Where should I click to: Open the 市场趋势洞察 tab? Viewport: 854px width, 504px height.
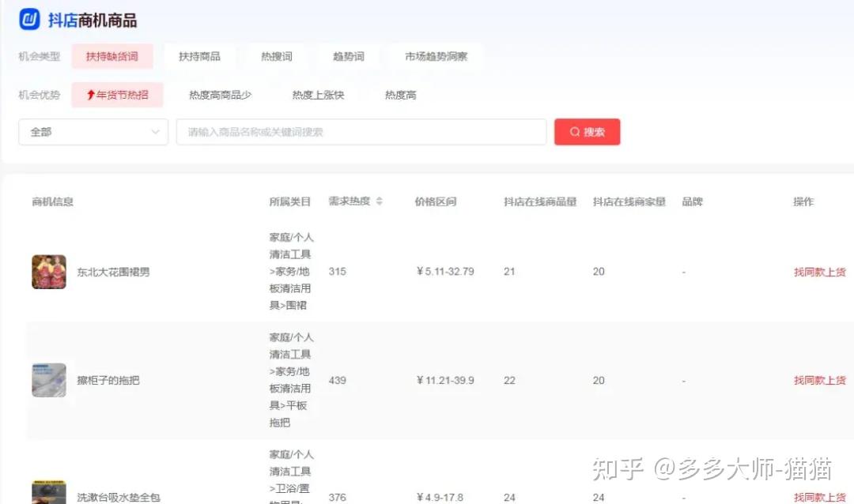pyautogui.click(x=436, y=57)
